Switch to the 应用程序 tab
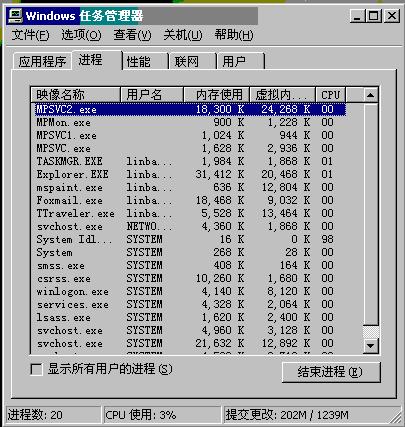405x427 pixels. coord(42,62)
